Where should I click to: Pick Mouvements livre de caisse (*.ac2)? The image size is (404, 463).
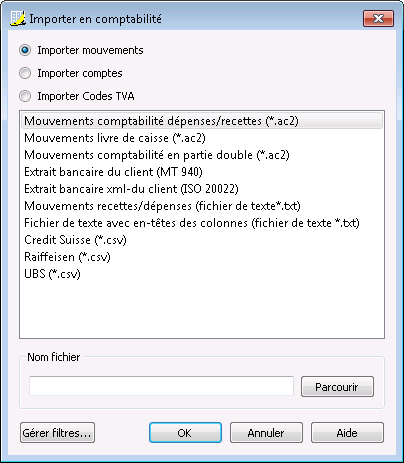pos(202,138)
